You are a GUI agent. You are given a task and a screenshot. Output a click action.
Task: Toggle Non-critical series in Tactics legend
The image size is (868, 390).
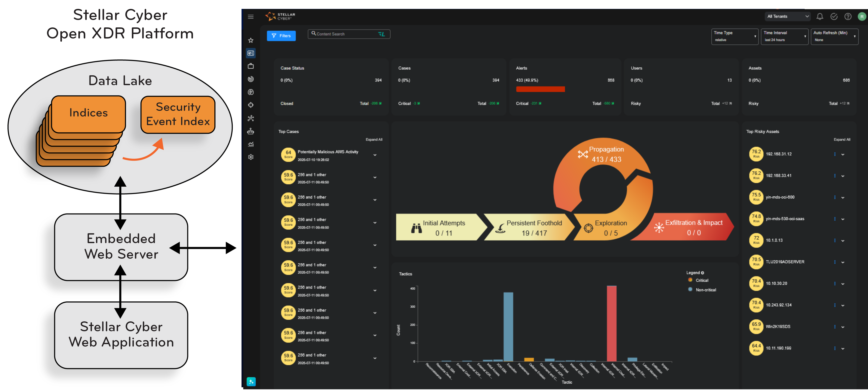705,290
